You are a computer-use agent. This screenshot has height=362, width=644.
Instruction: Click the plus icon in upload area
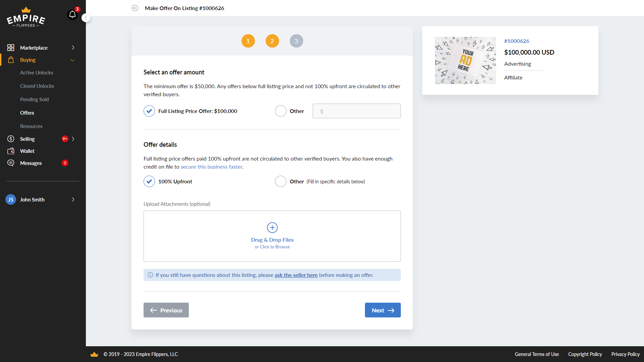point(272,228)
